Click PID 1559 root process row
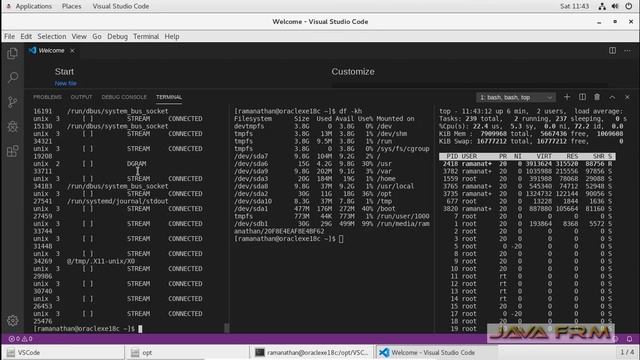The width and height of the screenshot is (640, 360). click(x=527, y=179)
